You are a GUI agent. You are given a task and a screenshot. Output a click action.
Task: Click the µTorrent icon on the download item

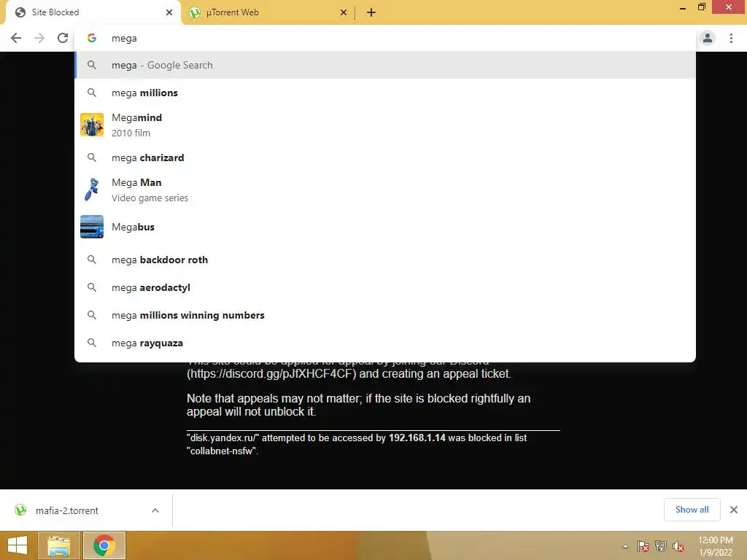click(x=20, y=510)
